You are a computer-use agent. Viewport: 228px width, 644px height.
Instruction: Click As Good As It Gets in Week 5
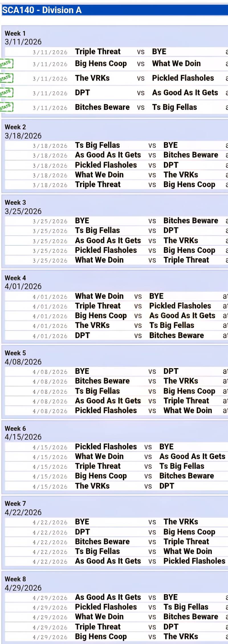pos(108,401)
